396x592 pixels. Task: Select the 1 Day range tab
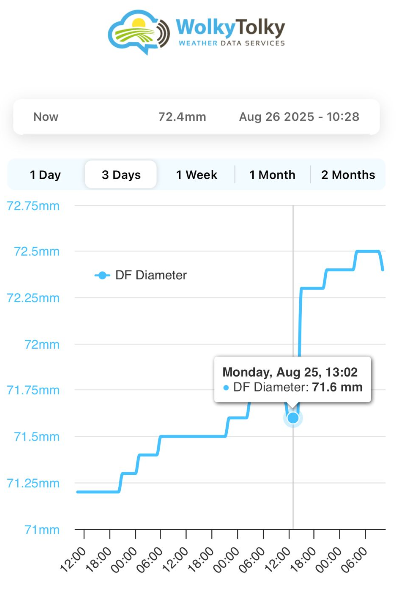(x=45, y=175)
